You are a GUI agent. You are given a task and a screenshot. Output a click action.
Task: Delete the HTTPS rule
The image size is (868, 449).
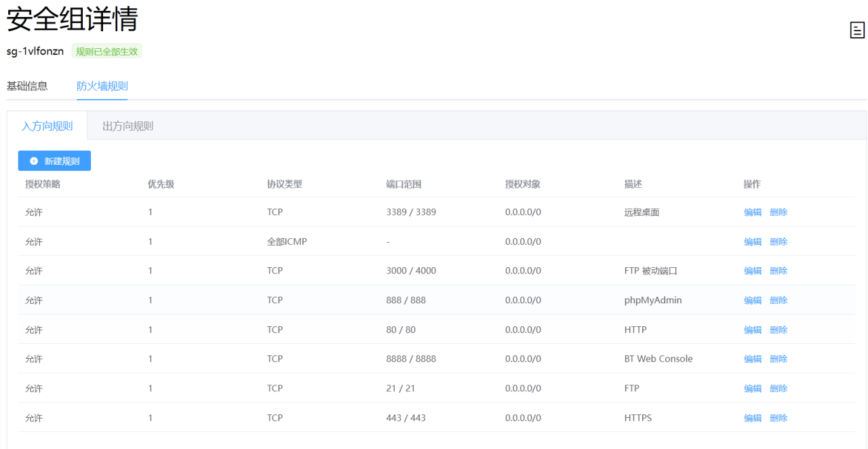[x=778, y=418]
